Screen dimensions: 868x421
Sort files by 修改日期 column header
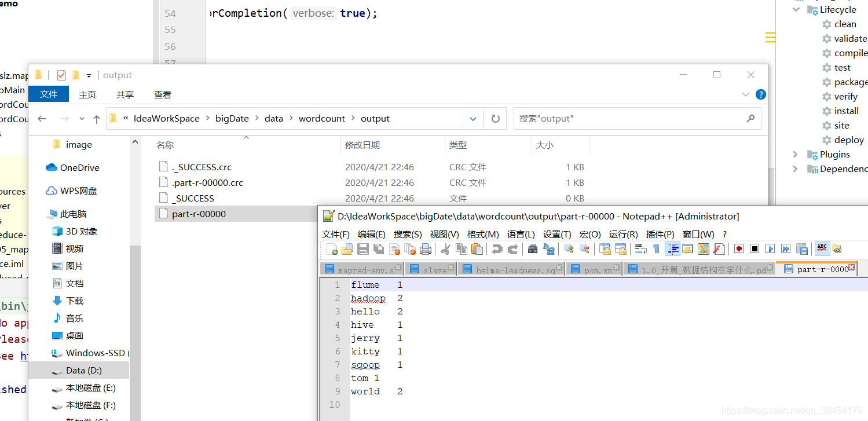[393, 145]
